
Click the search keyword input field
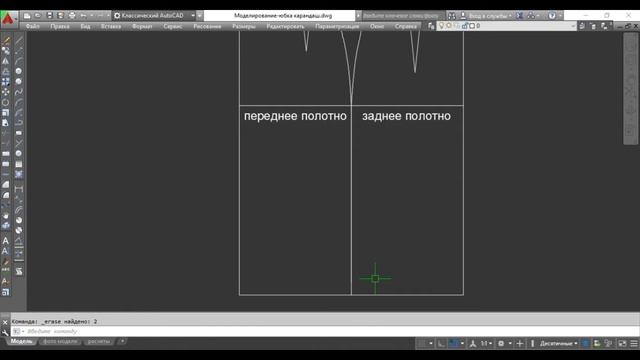tap(402, 16)
